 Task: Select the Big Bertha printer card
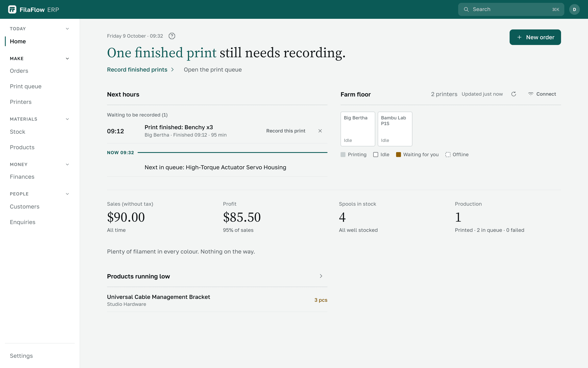pos(358,129)
